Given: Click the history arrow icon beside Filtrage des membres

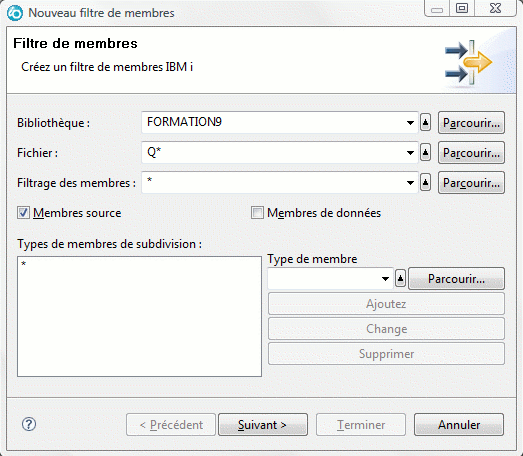Looking at the screenshot, I should 425,182.
